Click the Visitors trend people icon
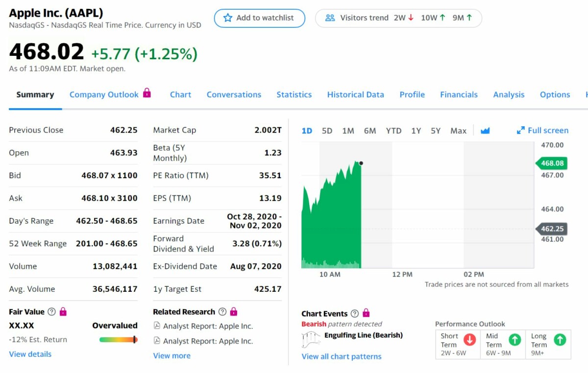The width and height of the screenshot is (588, 373). coord(330,18)
